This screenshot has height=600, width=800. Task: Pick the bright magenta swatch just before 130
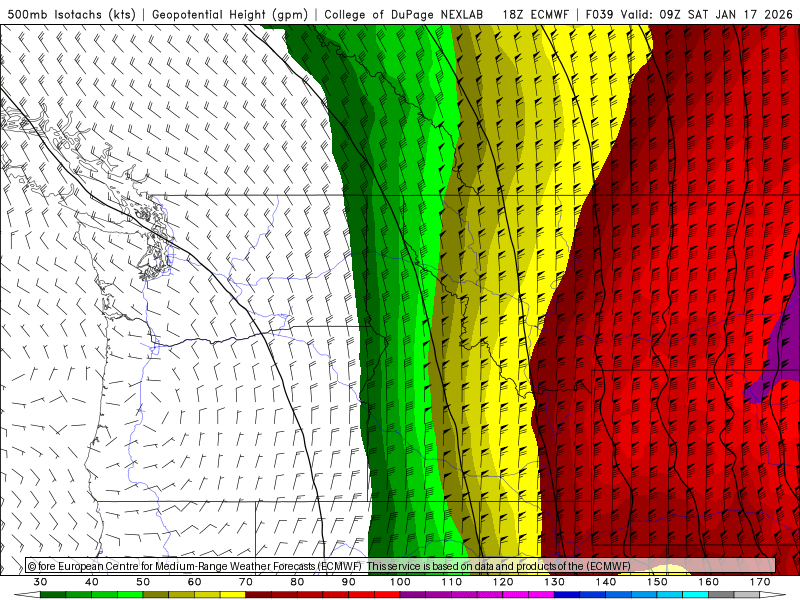541,595
